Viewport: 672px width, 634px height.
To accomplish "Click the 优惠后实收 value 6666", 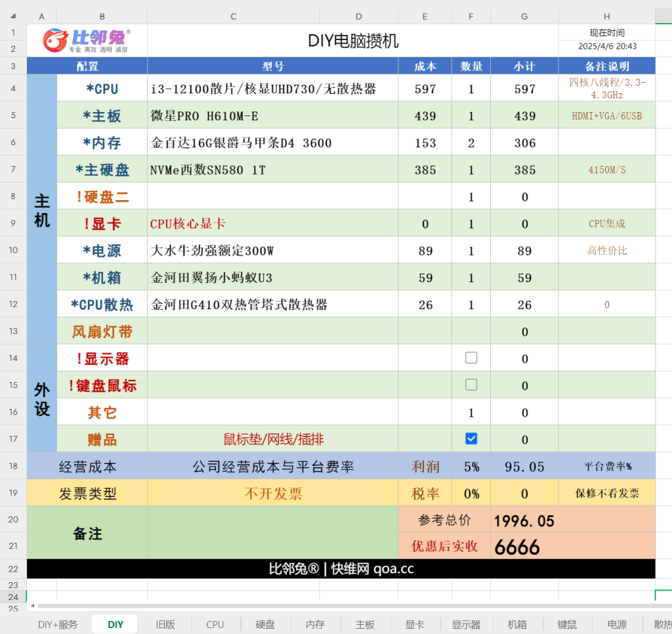I will (x=573, y=546).
